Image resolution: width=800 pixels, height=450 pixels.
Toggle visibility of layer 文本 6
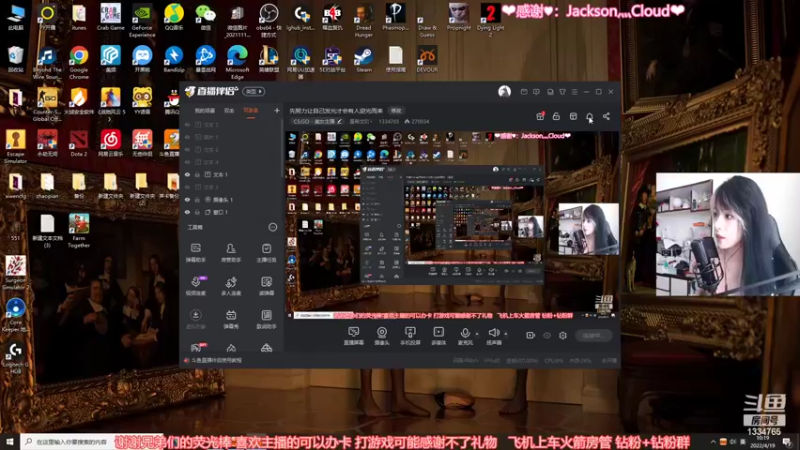[x=187, y=149]
